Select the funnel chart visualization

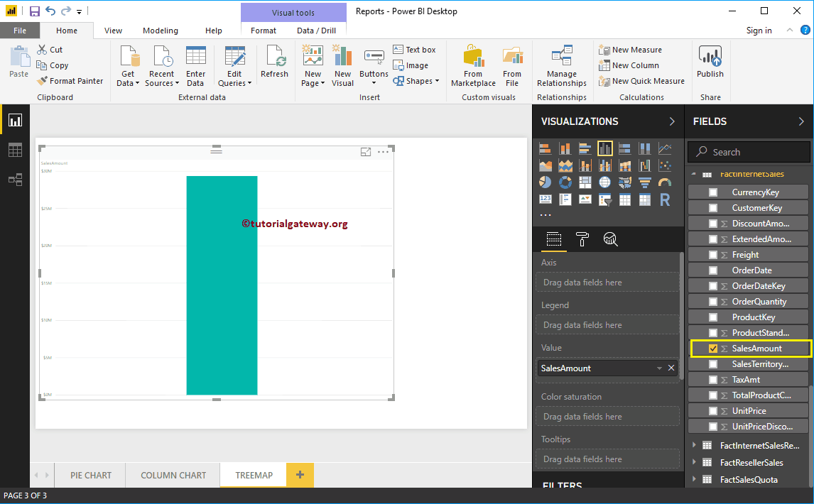(645, 182)
